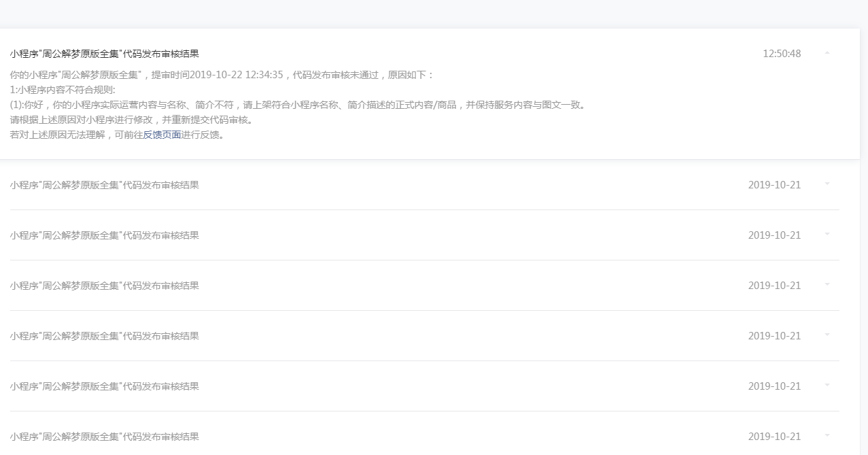The height and width of the screenshot is (455, 868).
Task: Expand the third 2019-10-21 notification arrow
Action: [x=827, y=284]
